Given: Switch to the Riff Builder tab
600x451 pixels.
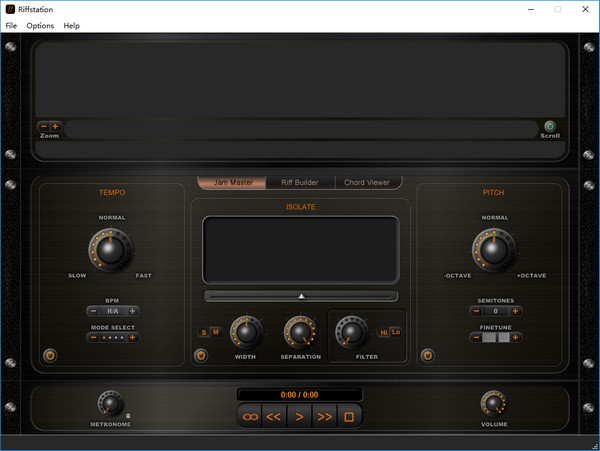Looking at the screenshot, I should coord(300,182).
